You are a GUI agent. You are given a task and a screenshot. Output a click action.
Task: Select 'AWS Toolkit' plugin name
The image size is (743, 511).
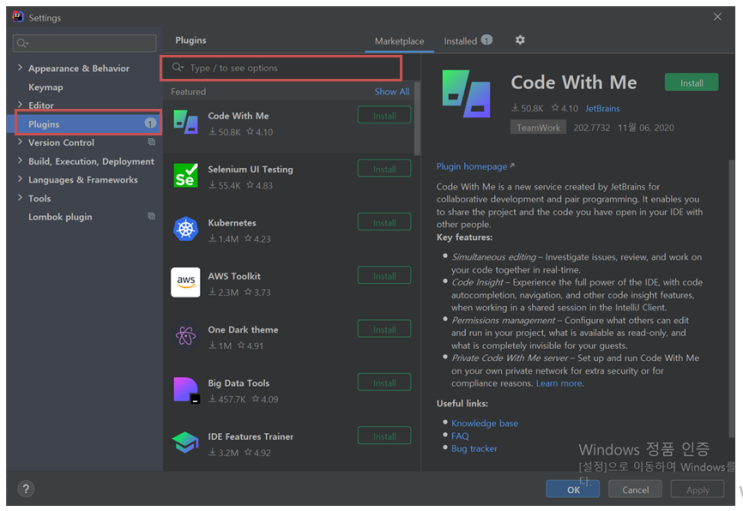[234, 276]
